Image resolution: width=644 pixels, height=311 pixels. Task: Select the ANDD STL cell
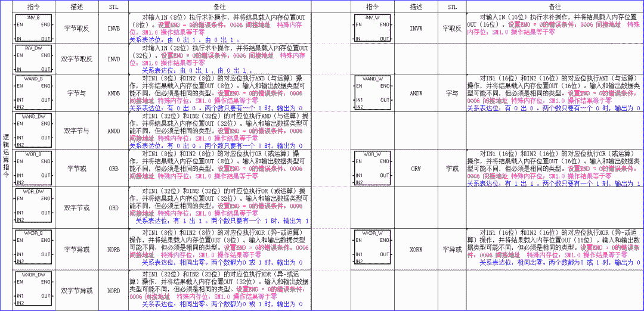(114, 130)
